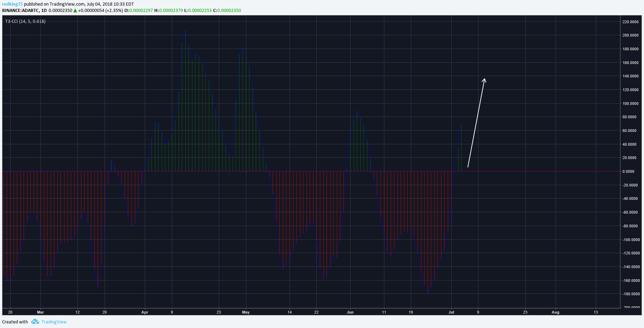The width and height of the screenshot is (644, 328).
Task: Click the 11 date label on time axis
Action: click(384, 312)
